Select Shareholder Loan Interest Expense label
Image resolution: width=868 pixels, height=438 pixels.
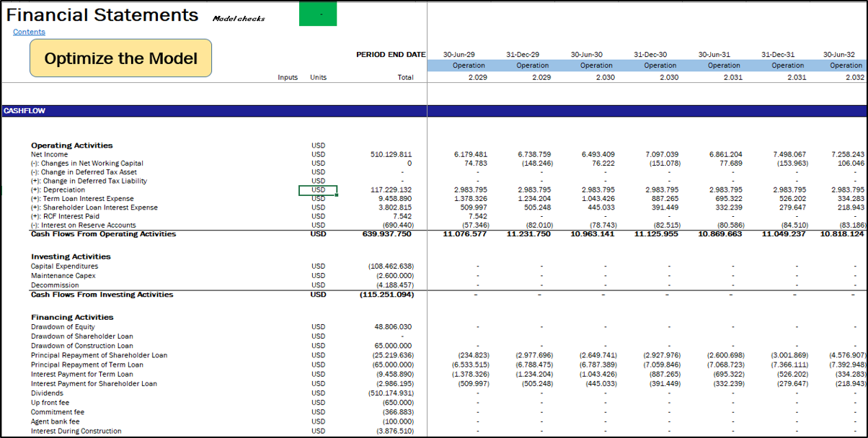click(94, 207)
